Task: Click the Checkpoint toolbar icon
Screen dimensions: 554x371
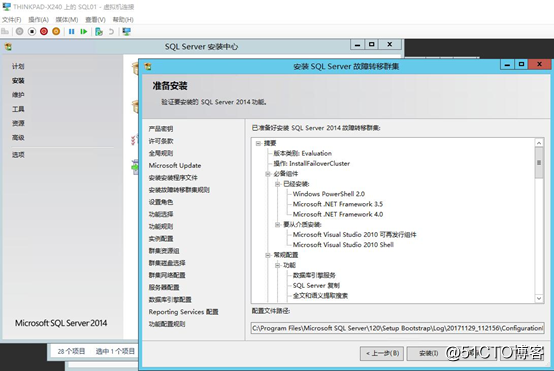Action: 99,31
